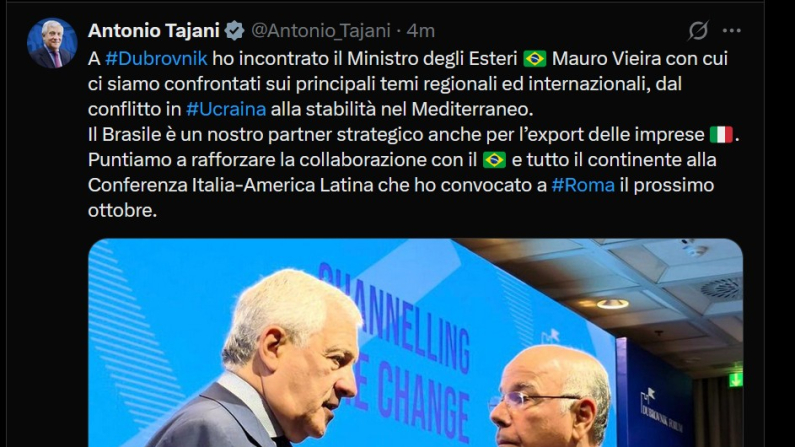Viewport: 795px width, 447px height.
Task: Click the green exit sign in the photo
Action: tap(736, 379)
